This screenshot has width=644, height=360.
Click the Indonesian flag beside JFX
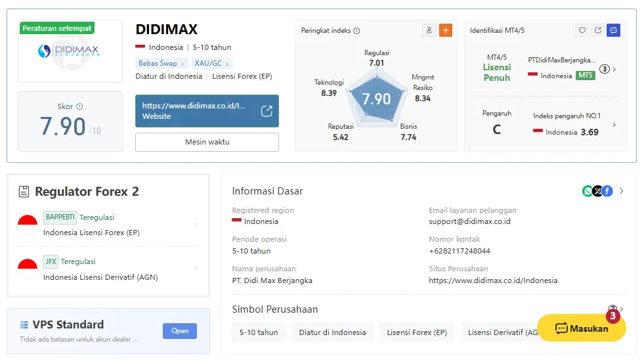28,269
